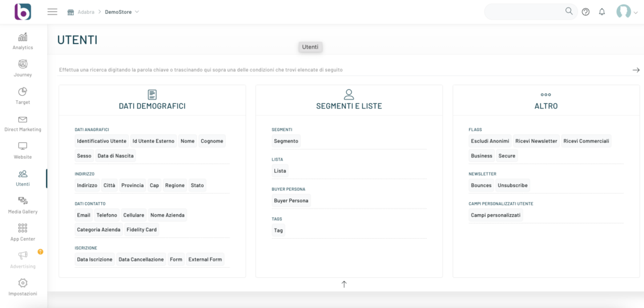This screenshot has width=644, height=308.
Task: Open the Analytics section in sidebar
Action: [23, 37]
